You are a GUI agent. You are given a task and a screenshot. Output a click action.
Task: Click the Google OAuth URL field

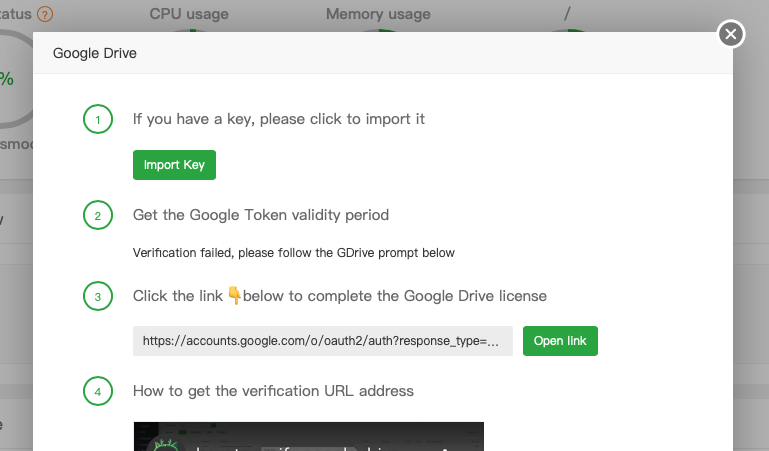[322, 341]
